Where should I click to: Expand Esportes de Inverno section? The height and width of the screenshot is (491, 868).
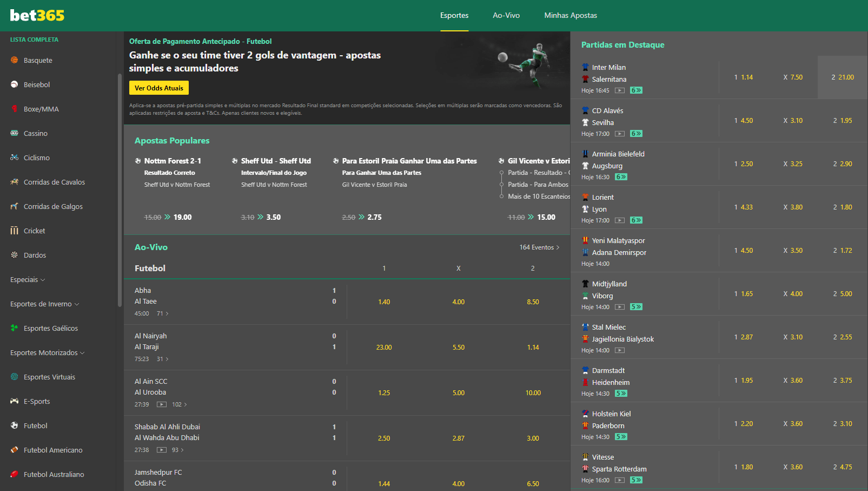(x=45, y=304)
